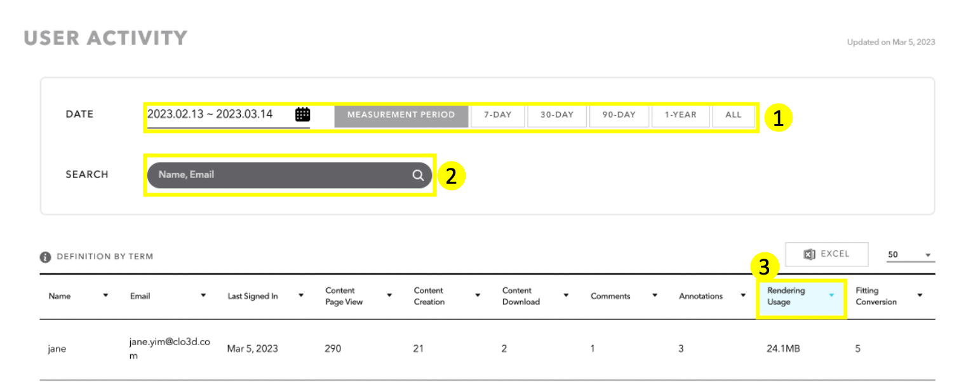Focus the Name, Email search field
This screenshot has width=980, height=389.
click(290, 175)
